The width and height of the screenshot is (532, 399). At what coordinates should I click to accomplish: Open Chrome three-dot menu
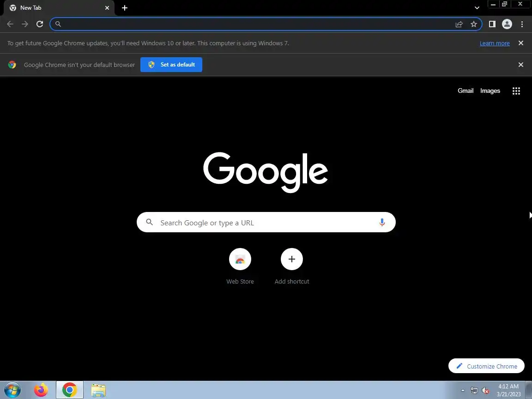point(522,24)
